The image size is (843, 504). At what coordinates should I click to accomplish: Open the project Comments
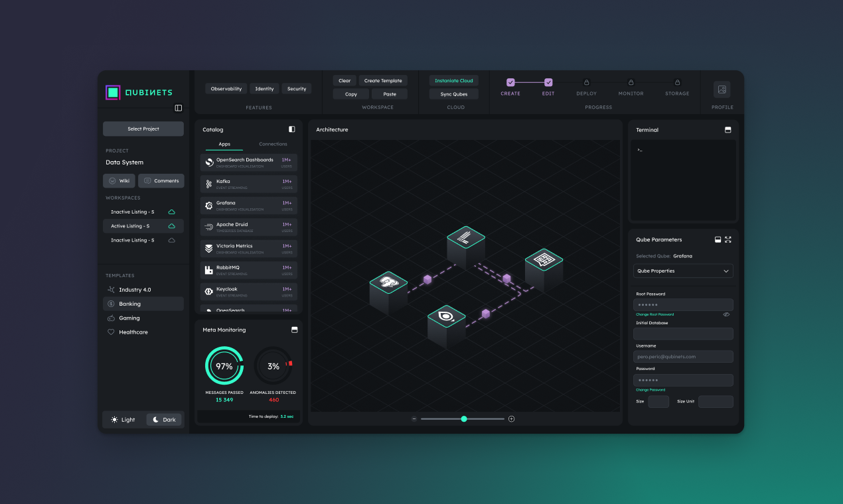tap(161, 180)
